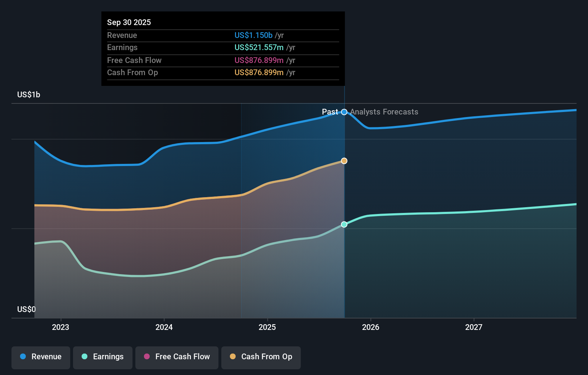The image size is (588, 375).
Task: Click the teal Earnings legend dot
Action: coord(84,357)
